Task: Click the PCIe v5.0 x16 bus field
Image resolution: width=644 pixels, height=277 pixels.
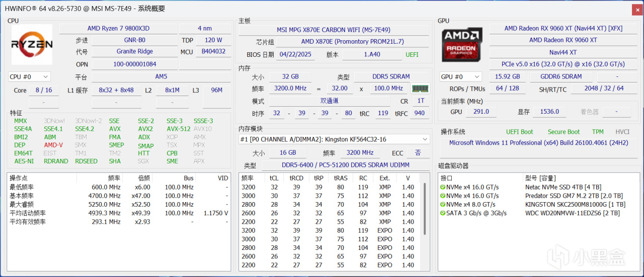Action: (563, 64)
